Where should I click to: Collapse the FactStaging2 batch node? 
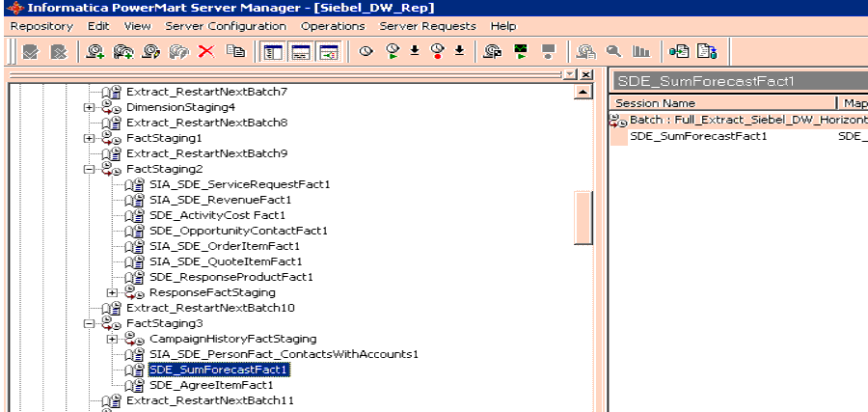tap(89, 169)
